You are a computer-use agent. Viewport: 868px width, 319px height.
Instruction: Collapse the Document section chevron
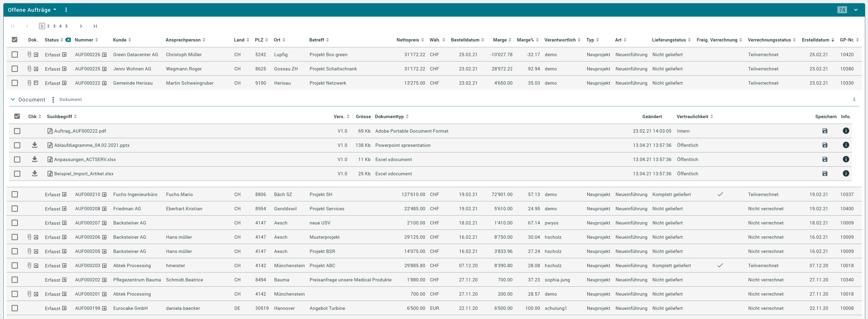click(x=13, y=100)
